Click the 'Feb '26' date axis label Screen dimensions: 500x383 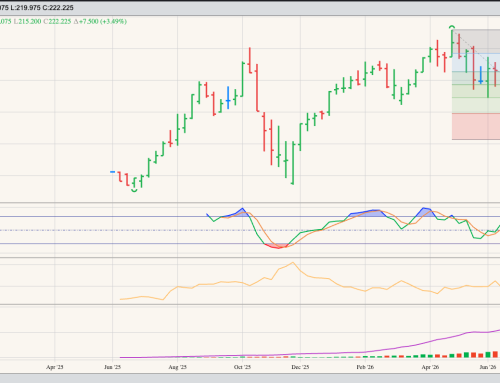365,367
